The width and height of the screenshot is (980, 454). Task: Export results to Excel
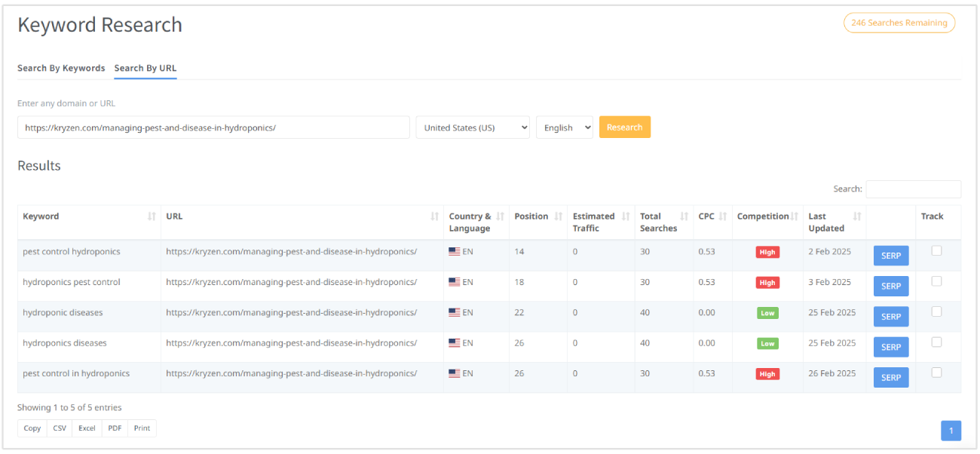pyautogui.click(x=87, y=428)
